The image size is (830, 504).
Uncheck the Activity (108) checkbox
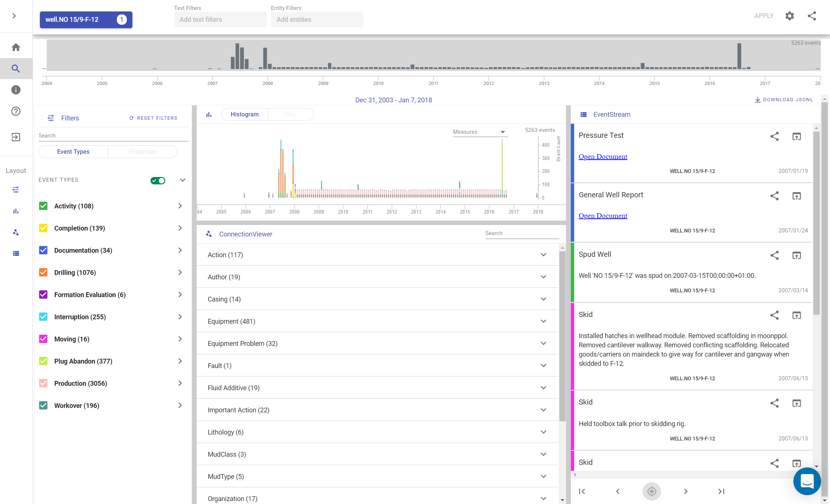43,206
